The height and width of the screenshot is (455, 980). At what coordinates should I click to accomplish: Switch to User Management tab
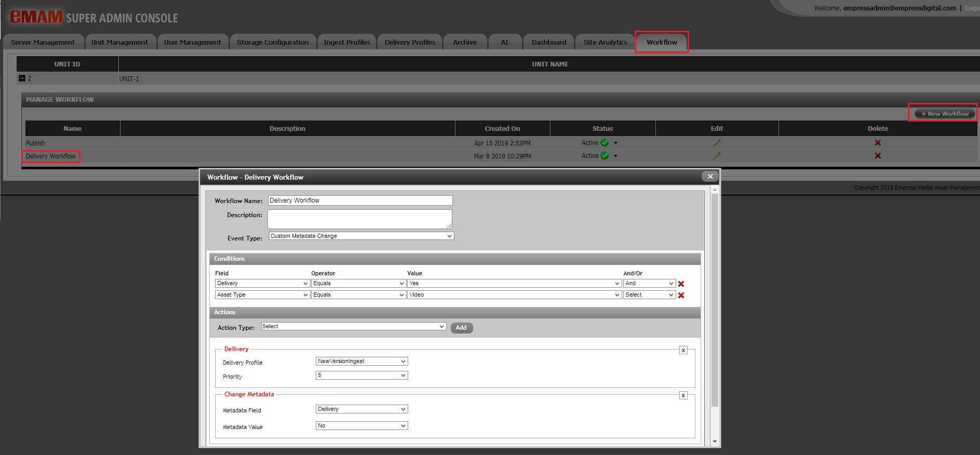click(x=193, y=42)
